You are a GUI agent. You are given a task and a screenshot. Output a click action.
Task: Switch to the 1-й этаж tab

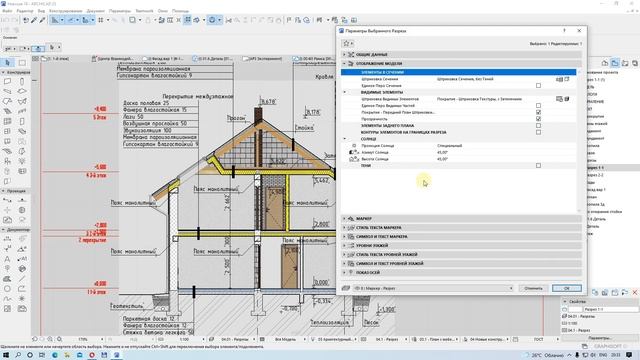(x=56, y=59)
